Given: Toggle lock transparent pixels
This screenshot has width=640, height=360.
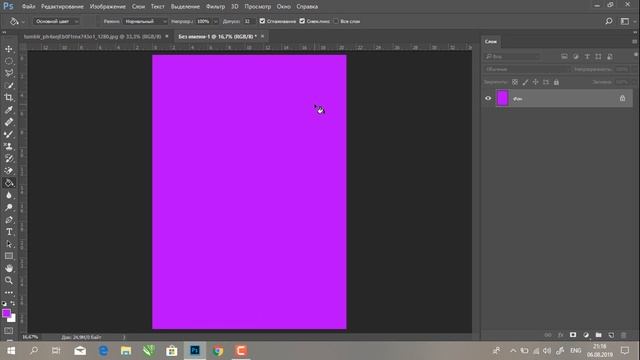Looking at the screenshot, I should (515, 82).
